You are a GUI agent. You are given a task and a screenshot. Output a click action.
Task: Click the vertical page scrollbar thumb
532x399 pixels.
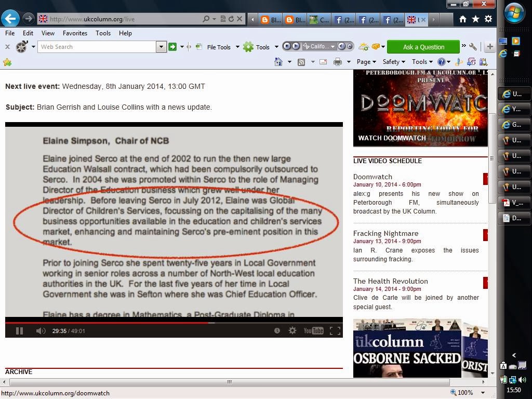[x=492, y=159]
